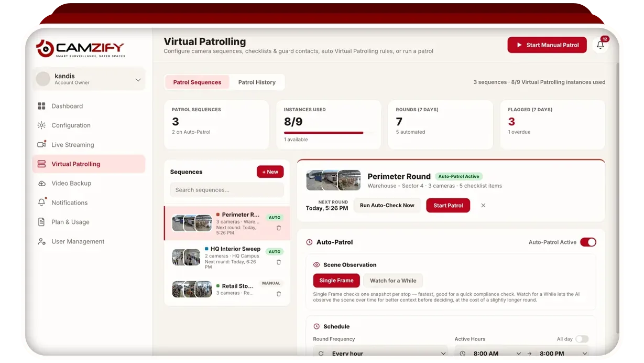Image resolution: width=644 pixels, height=363 pixels.
Task: Click the Scene Observation eye icon
Action: pos(316,265)
